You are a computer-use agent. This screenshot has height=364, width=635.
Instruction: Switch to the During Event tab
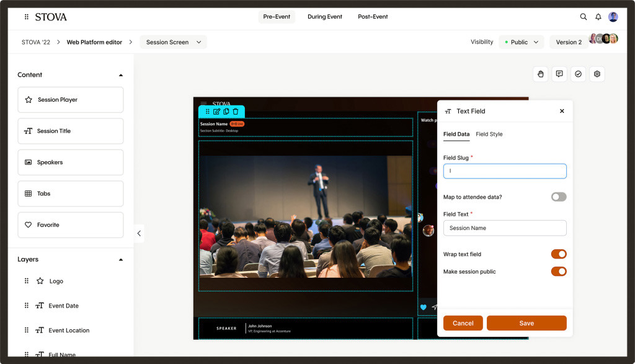pos(325,17)
